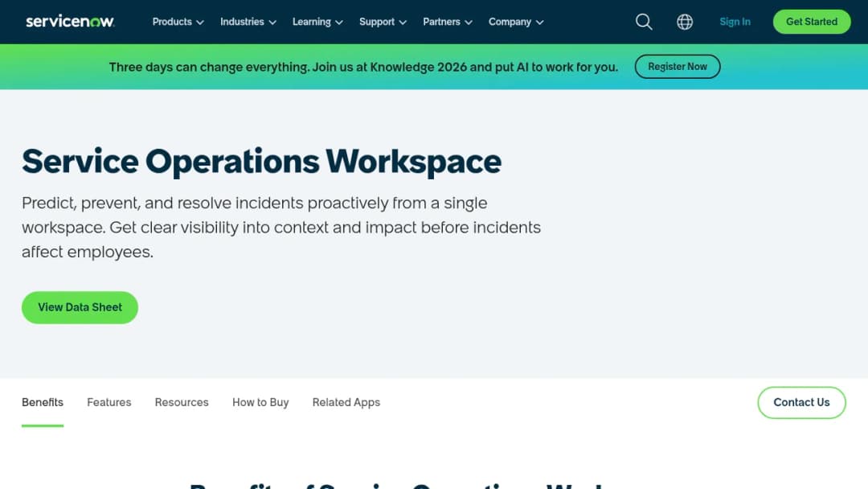Click the Service Operations Workspace heading
Viewport: 868px width, 489px height.
(x=262, y=162)
